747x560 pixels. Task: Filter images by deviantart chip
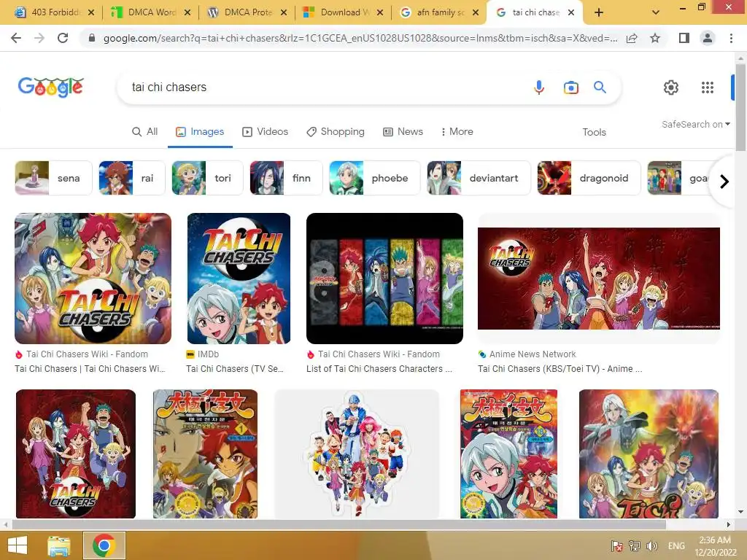(479, 178)
